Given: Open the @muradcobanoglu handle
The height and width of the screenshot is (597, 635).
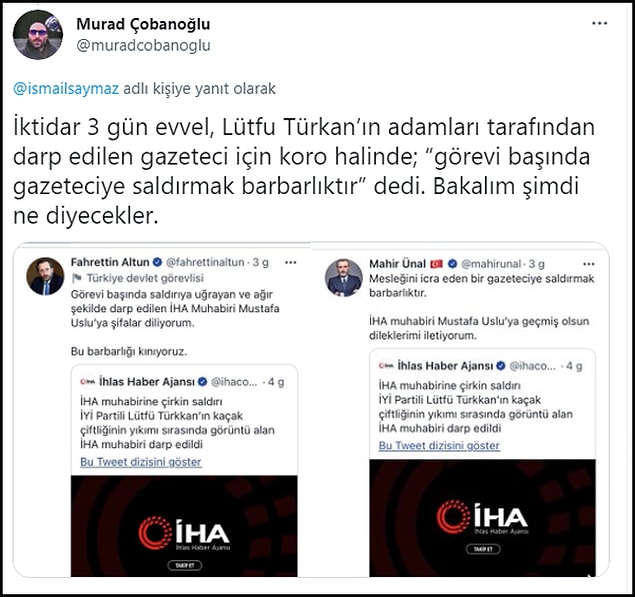Looking at the screenshot, I should pos(143,45).
